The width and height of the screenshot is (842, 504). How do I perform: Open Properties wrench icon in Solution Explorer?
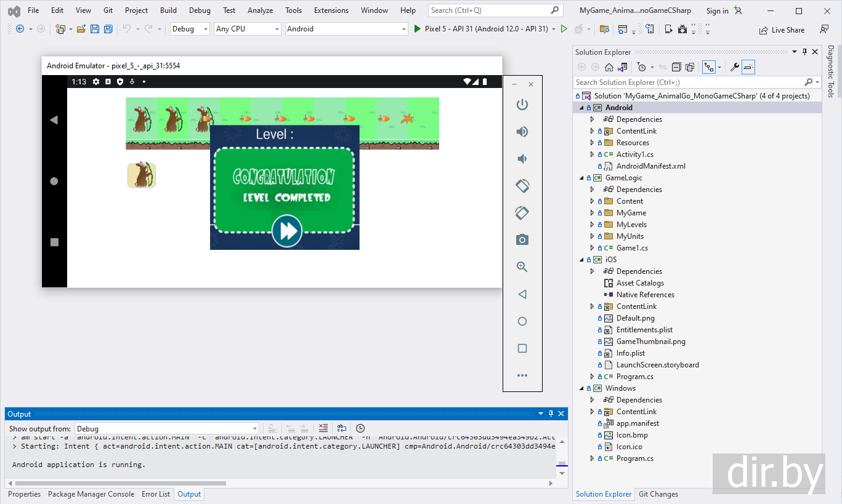coord(734,67)
